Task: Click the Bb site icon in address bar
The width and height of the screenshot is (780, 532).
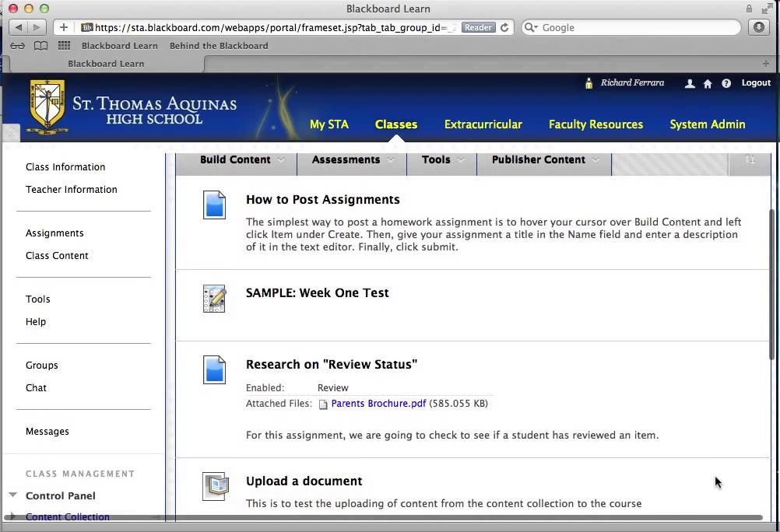Action: 87,27
